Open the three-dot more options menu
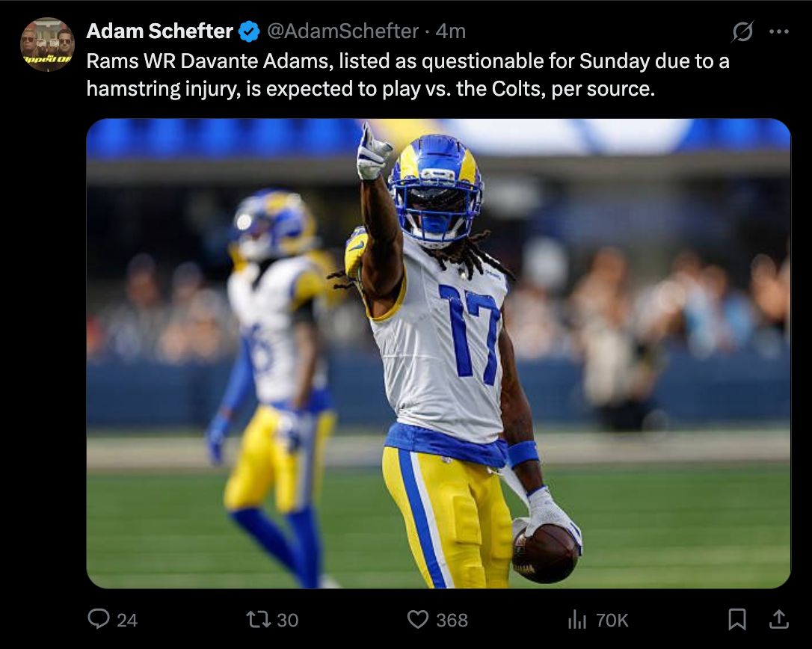812x649 pixels. tap(779, 31)
